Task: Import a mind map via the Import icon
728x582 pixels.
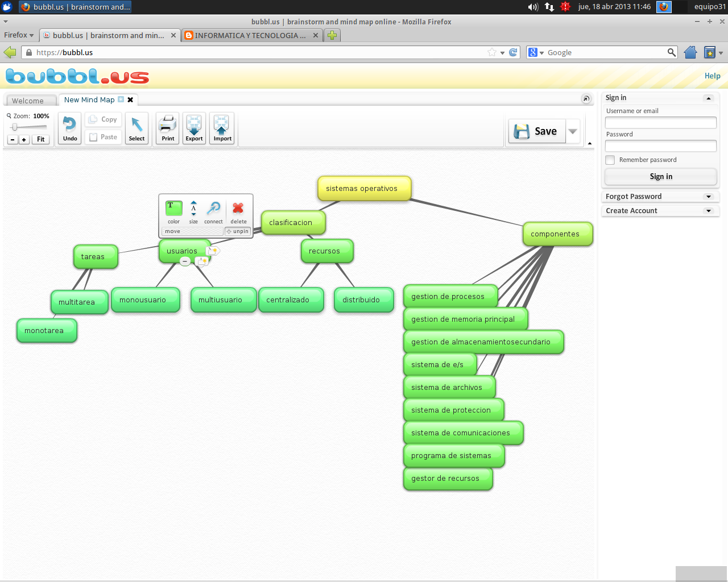Action: click(x=222, y=128)
